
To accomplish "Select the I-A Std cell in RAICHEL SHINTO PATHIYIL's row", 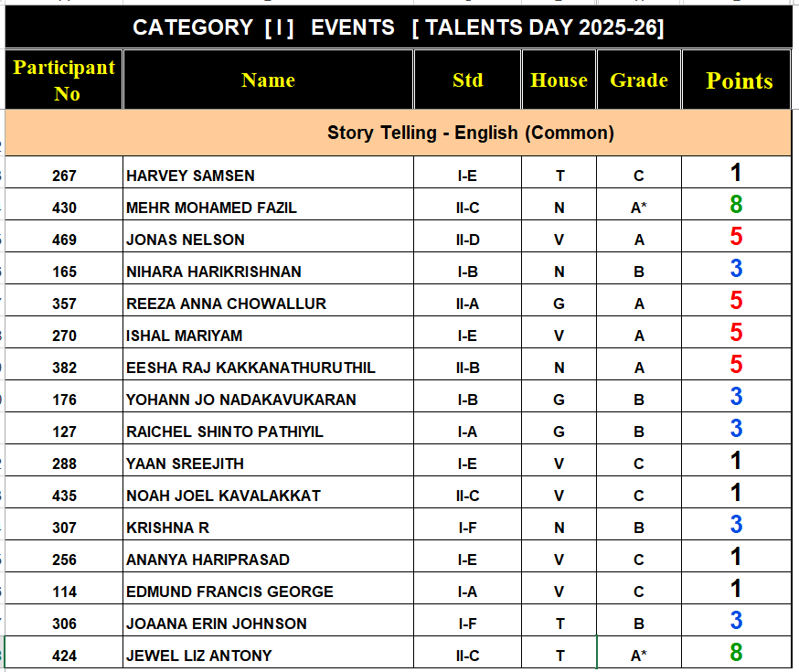I will [467, 429].
